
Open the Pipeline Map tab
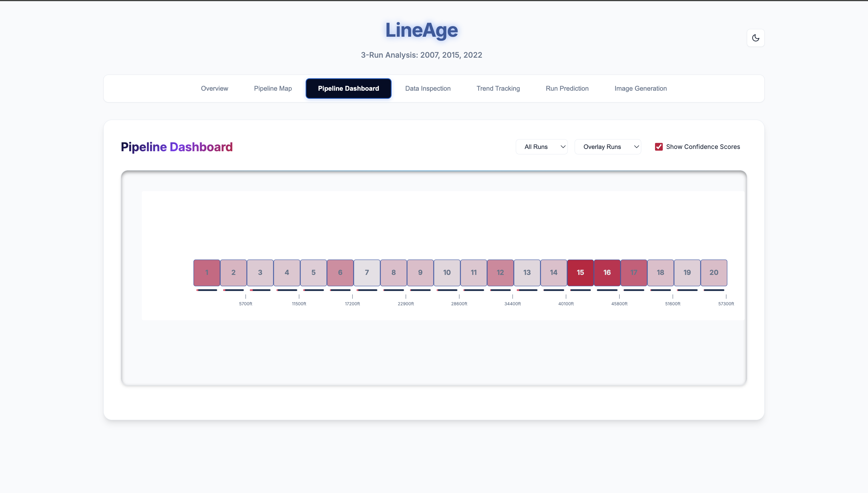273,88
